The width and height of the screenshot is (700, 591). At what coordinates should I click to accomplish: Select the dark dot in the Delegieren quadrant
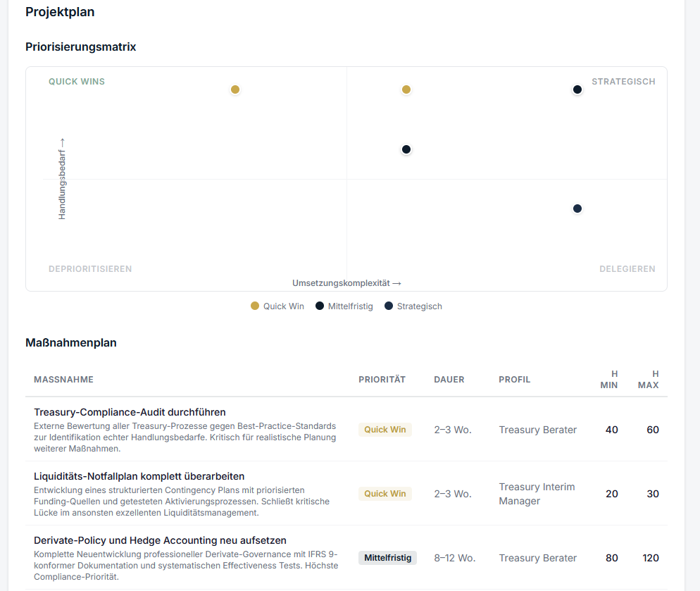[x=577, y=208]
